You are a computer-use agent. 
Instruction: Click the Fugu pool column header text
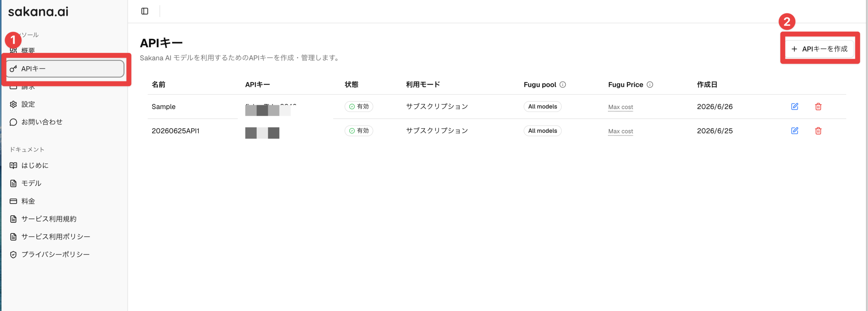click(540, 85)
